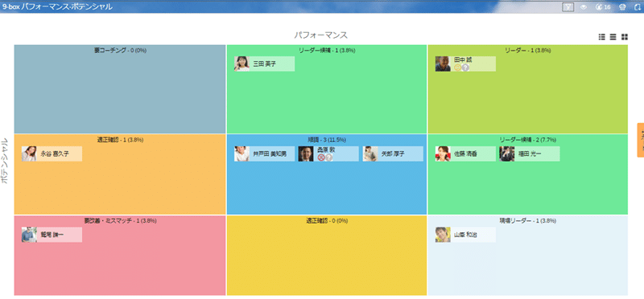Click the 要コーチング - 0 (0%) header
The image size is (644, 299).
pos(120,50)
